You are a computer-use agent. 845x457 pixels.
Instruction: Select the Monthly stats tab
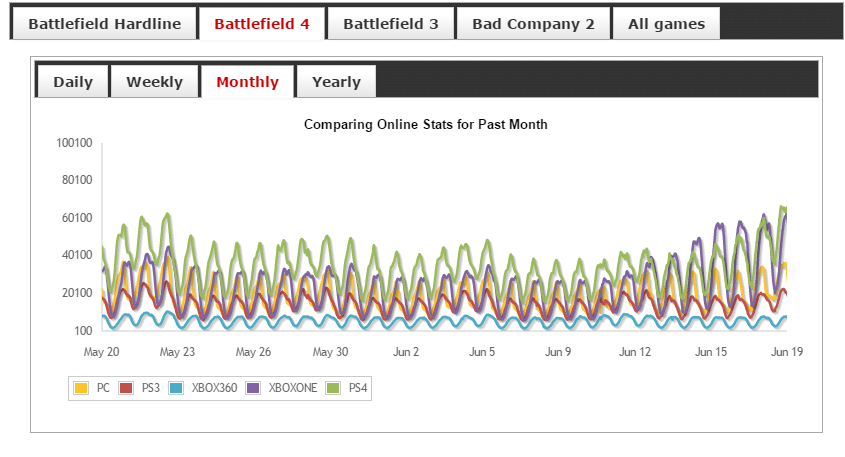[247, 82]
